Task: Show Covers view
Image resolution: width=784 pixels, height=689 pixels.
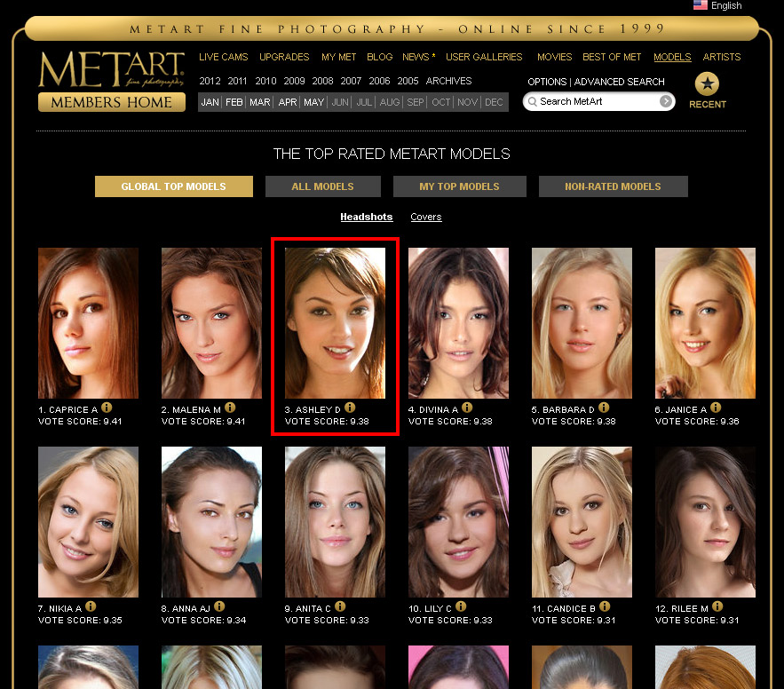Action: (x=426, y=217)
